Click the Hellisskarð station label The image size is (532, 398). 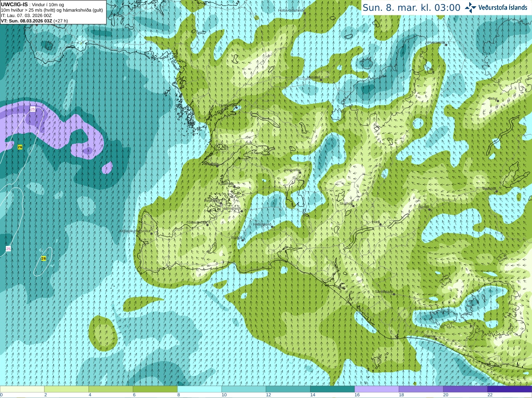tap(262, 224)
